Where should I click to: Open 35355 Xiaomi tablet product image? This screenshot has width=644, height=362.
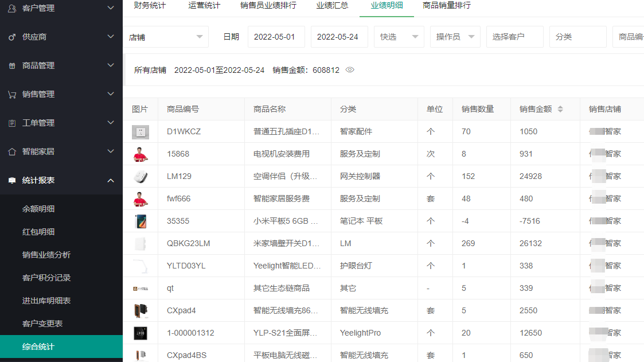pos(140,221)
